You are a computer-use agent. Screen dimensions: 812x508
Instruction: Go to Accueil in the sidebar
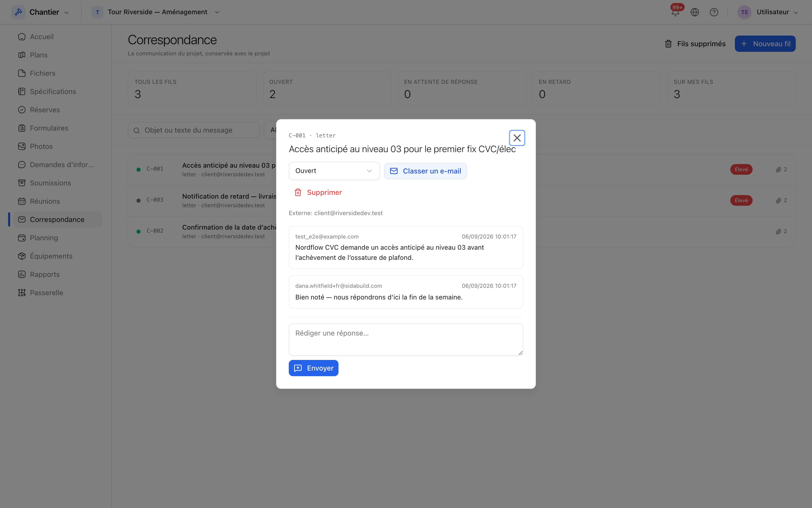click(58, 37)
